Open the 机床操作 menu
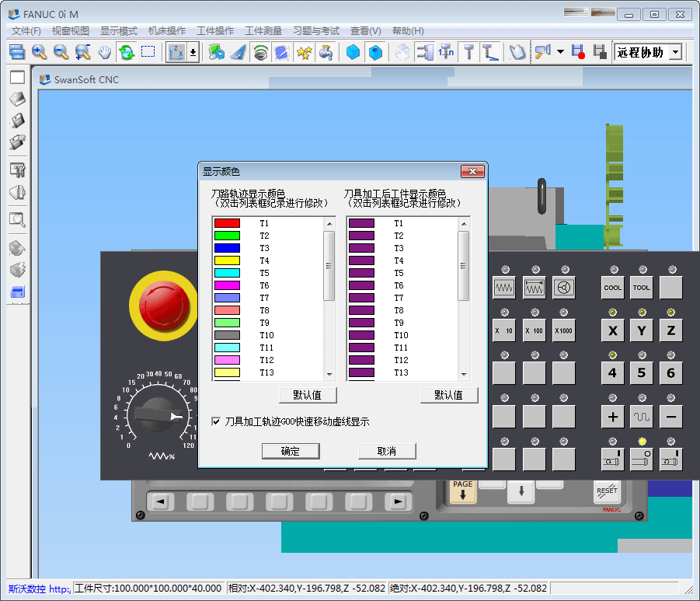The height and width of the screenshot is (601, 700). tap(167, 31)
